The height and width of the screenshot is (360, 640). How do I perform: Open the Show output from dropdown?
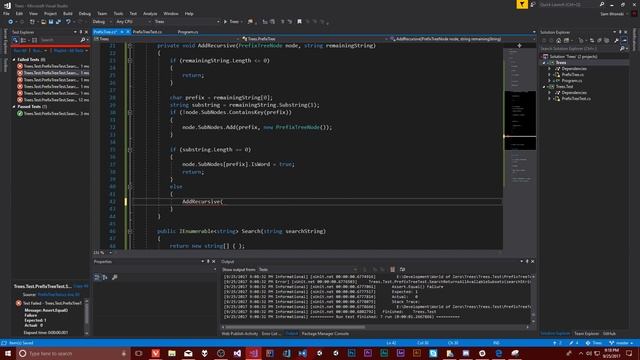(x=308, y=269)
